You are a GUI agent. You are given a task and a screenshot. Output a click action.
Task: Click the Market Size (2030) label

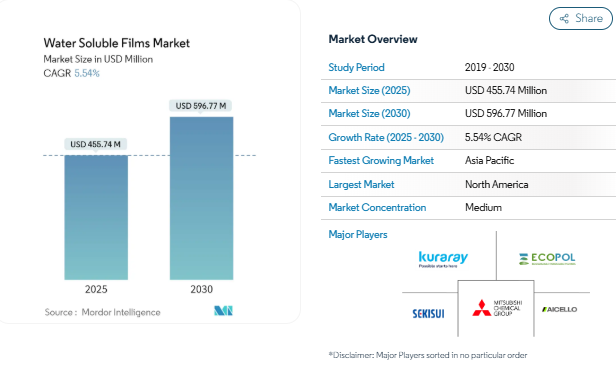(x=369, y=114)
